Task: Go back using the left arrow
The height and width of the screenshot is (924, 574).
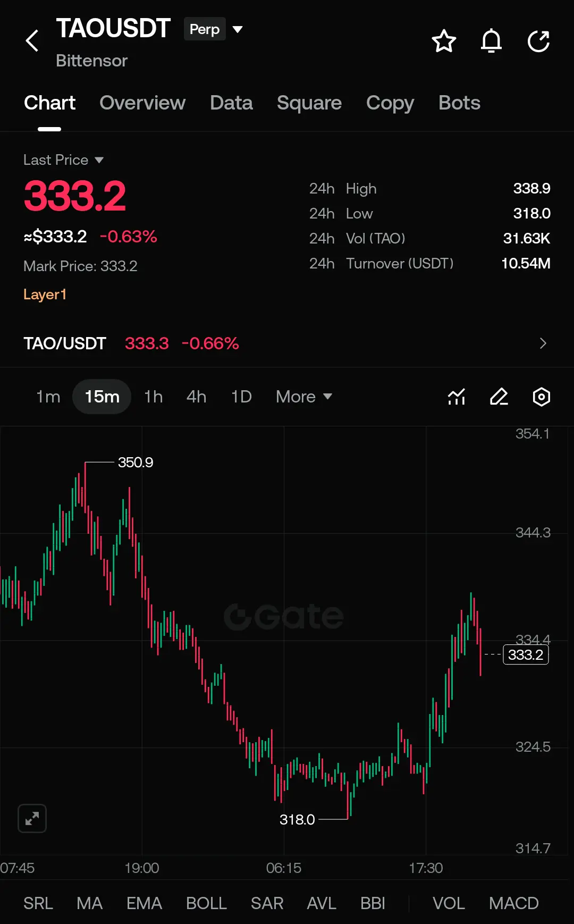Action: (32, 41)
